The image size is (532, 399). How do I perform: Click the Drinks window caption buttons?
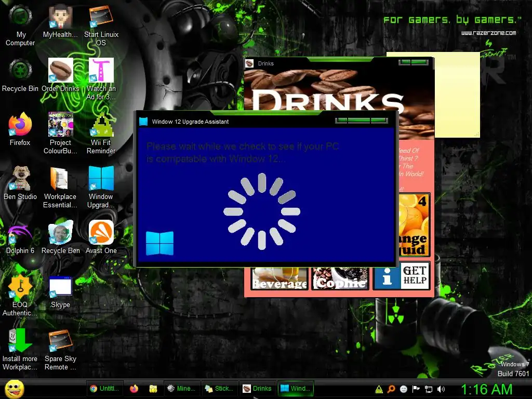[x=413, y=62]
